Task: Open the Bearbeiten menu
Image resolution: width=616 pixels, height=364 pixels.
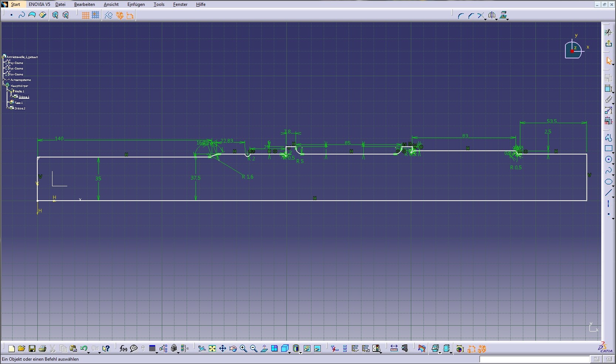Action: tap(84, 4)
